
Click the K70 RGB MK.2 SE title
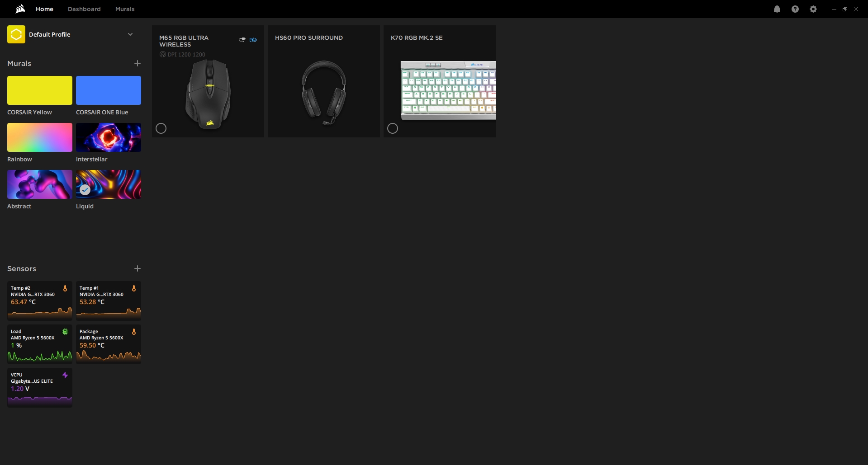pyautogui.click(x=417, y=38)
